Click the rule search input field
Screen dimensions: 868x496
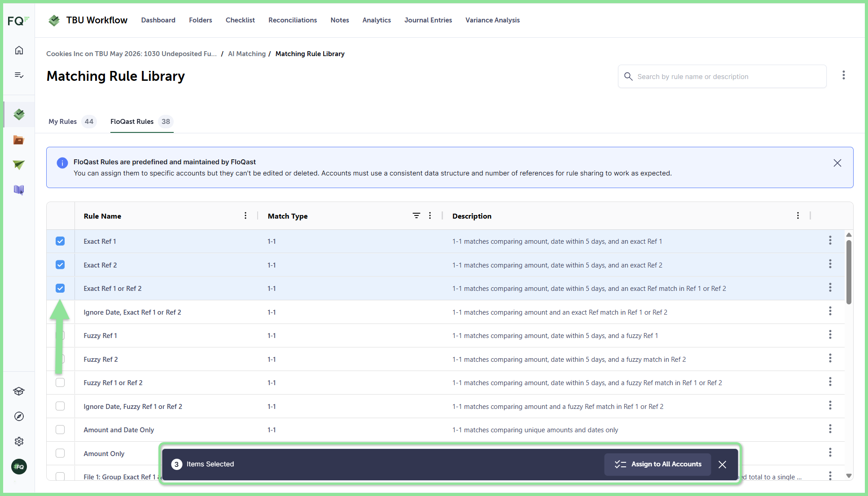722,76
